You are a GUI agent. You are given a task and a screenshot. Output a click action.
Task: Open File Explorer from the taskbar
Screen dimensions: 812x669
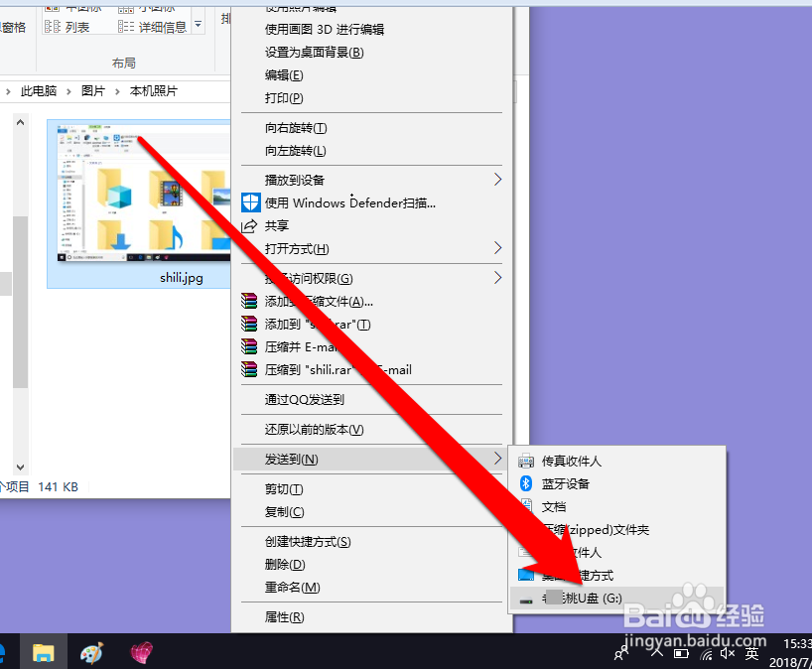coord(44,651)
